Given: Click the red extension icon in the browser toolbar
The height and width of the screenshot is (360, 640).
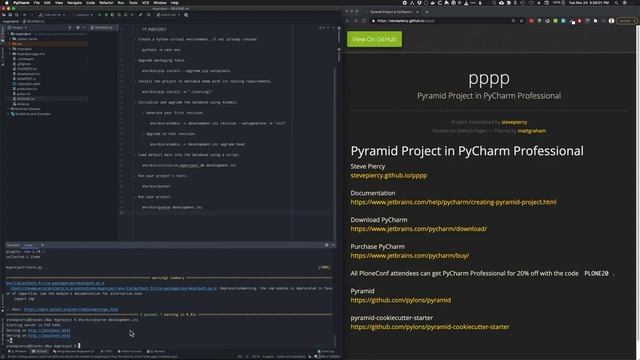Looking at the screenshot, I should click(531, 20).
